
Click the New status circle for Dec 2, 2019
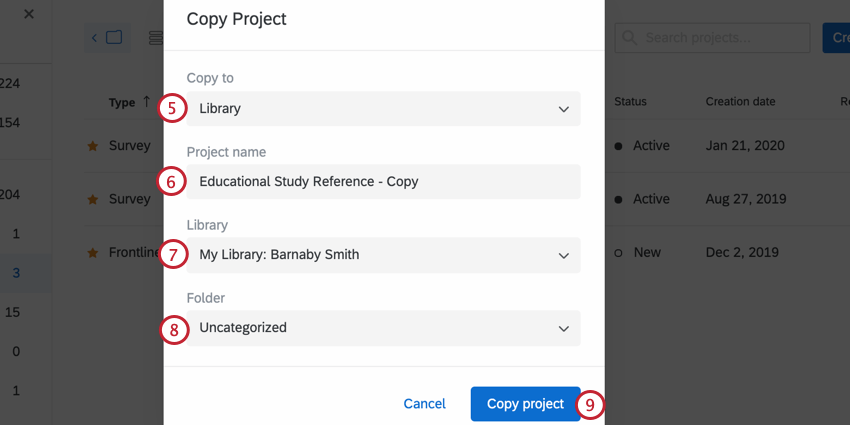point(618,253)
